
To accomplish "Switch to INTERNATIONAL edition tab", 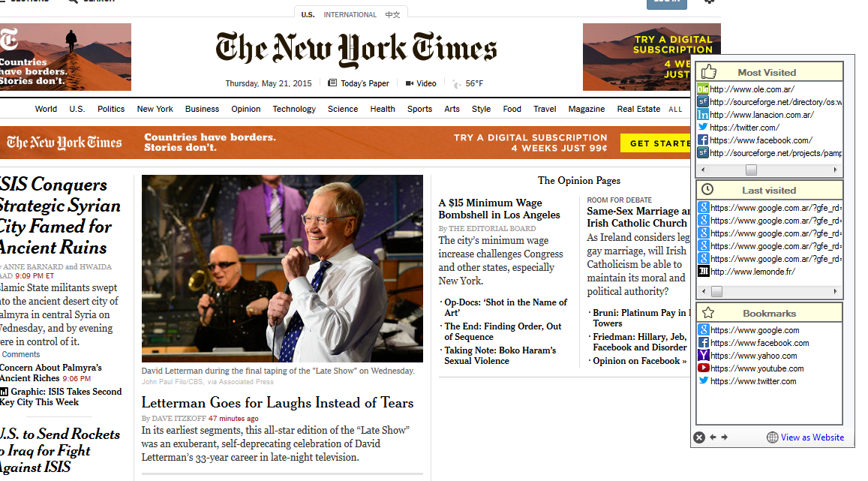I will pos(350,14).
